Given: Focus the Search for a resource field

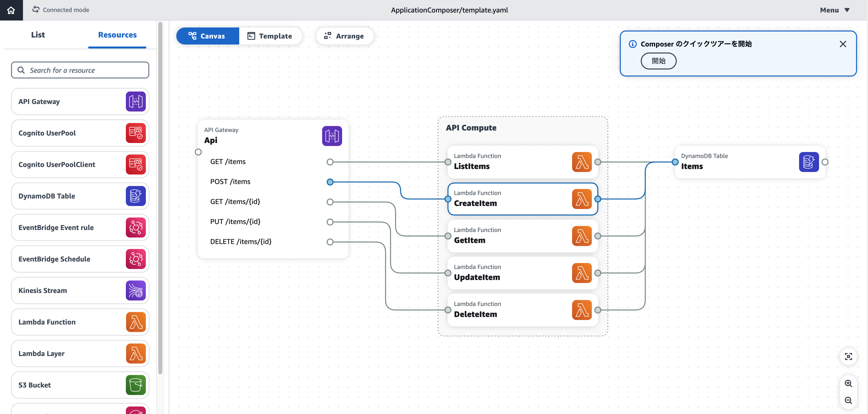Looking at the screenshot, I should [x=80, y=70].
